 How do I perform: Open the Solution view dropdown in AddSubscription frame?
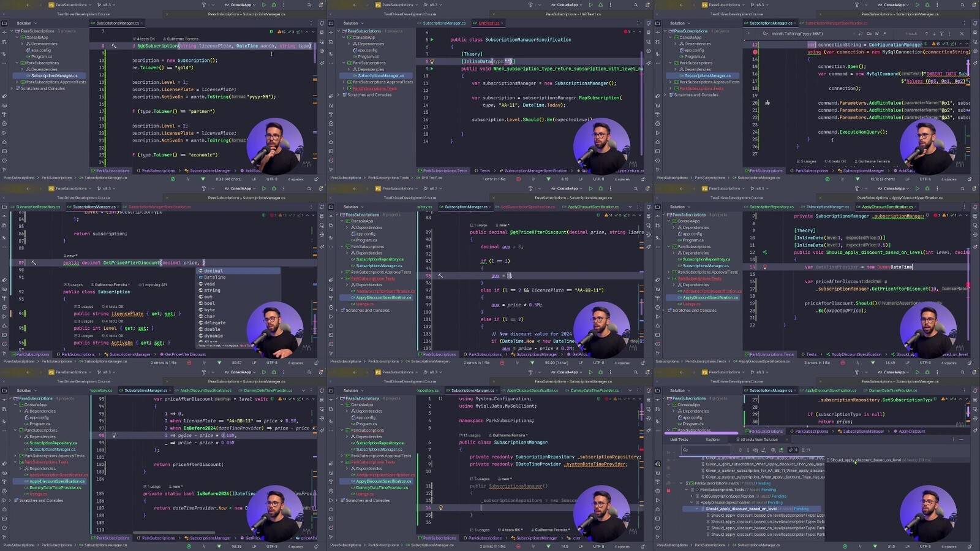[x=26, y=23]
